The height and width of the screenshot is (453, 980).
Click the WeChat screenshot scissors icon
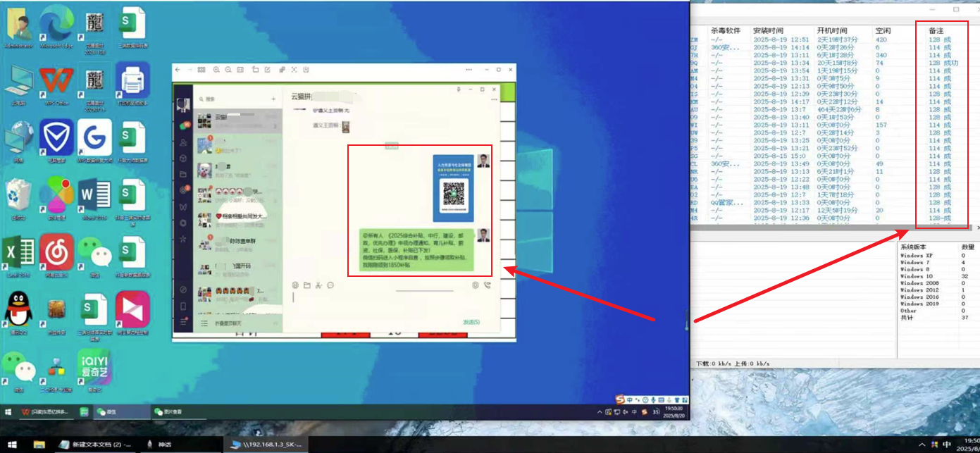pos(318,285)
